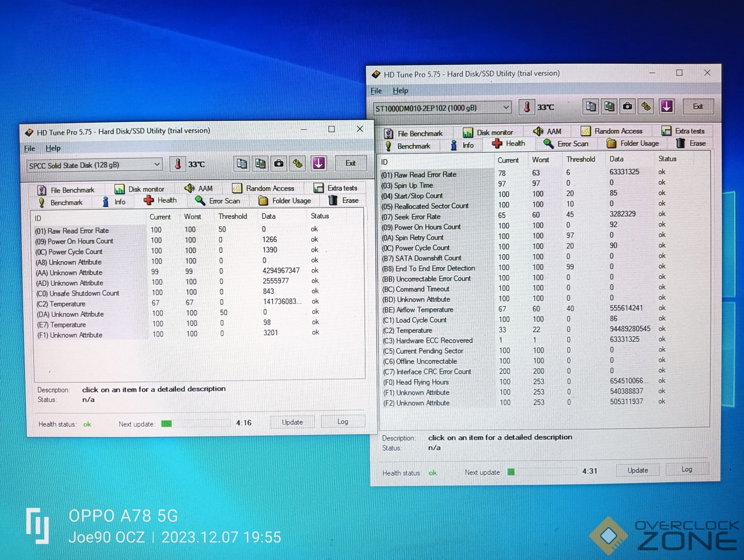Click Exit button in SPCC window

(351, 163)
